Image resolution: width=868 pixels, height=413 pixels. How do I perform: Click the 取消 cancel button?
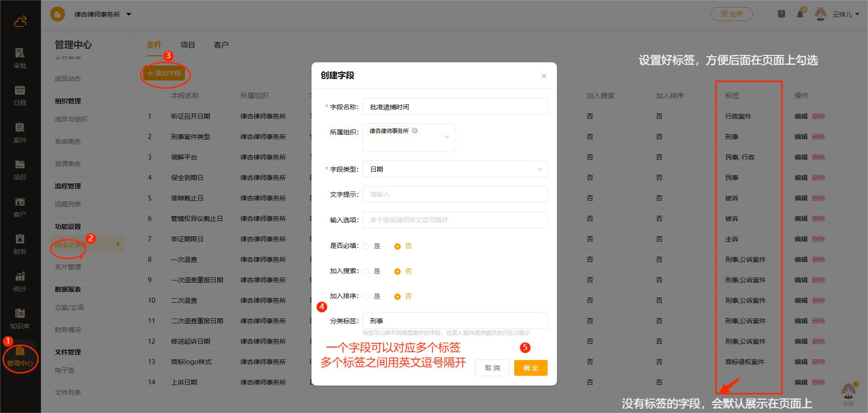click(x=492, y=368)
